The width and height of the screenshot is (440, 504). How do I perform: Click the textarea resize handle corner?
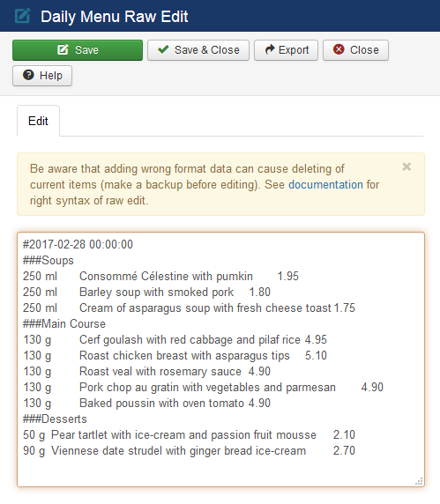tap(419, 481)
